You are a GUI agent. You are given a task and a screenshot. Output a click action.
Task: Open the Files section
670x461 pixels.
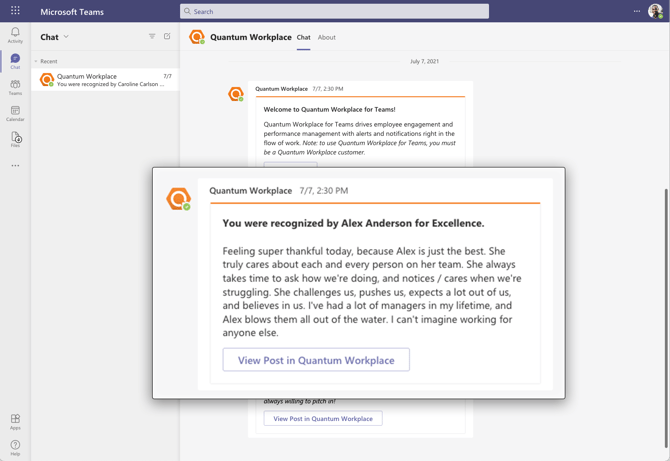(x=15, y=139)
